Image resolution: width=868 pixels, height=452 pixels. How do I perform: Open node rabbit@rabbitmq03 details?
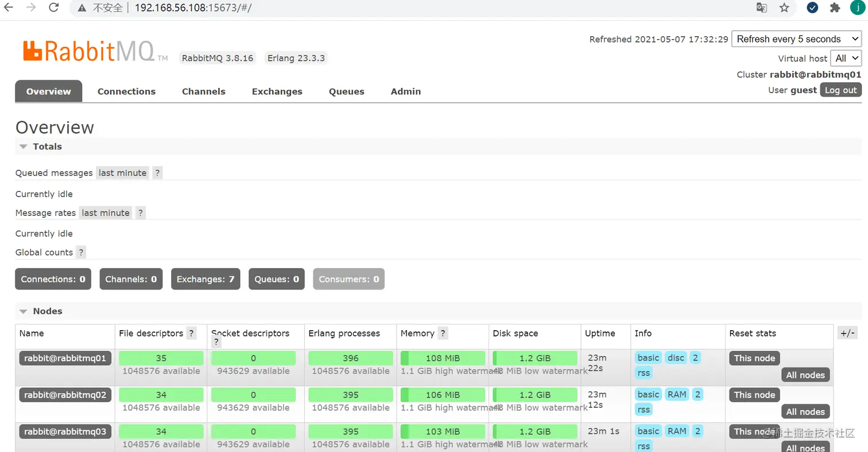point(65,432)
